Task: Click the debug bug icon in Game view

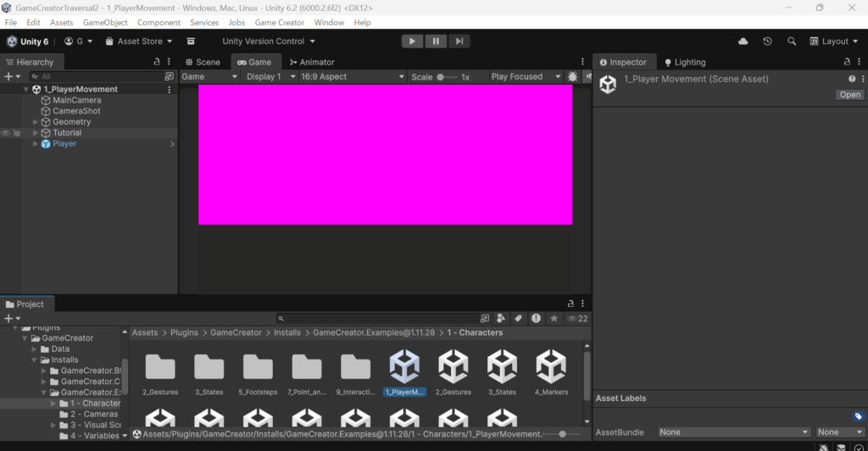Action: pos(573,76)
